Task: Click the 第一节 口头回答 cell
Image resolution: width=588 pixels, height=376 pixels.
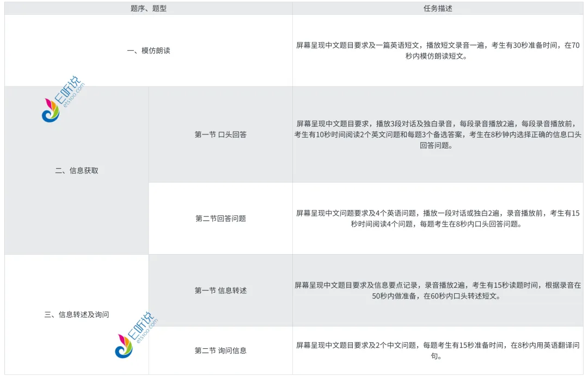Action: click(x=220, y=134)
